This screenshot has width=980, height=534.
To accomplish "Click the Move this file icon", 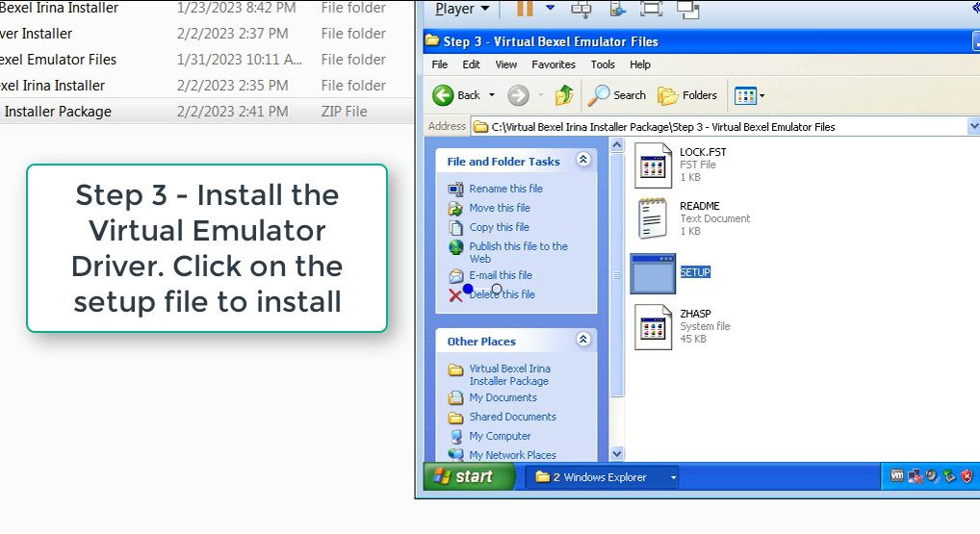I will click(455, 208).
